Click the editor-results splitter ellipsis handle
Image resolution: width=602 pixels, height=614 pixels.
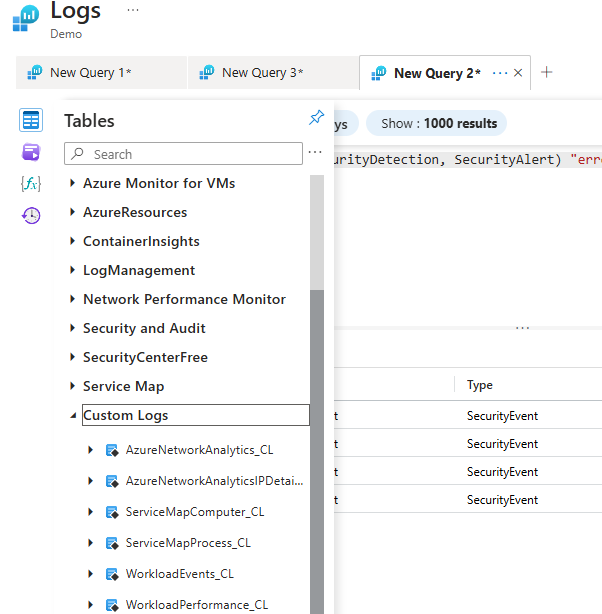coord(522,328)
